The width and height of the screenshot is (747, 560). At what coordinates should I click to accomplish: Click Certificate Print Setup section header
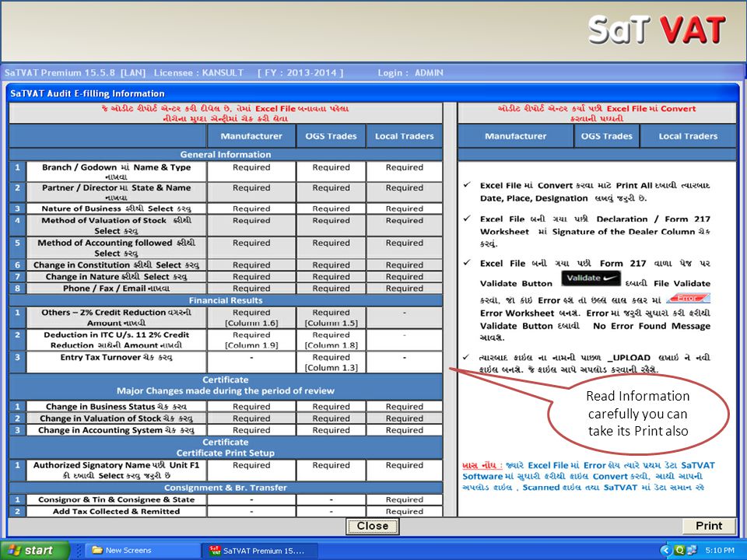[x=226, y=453]
